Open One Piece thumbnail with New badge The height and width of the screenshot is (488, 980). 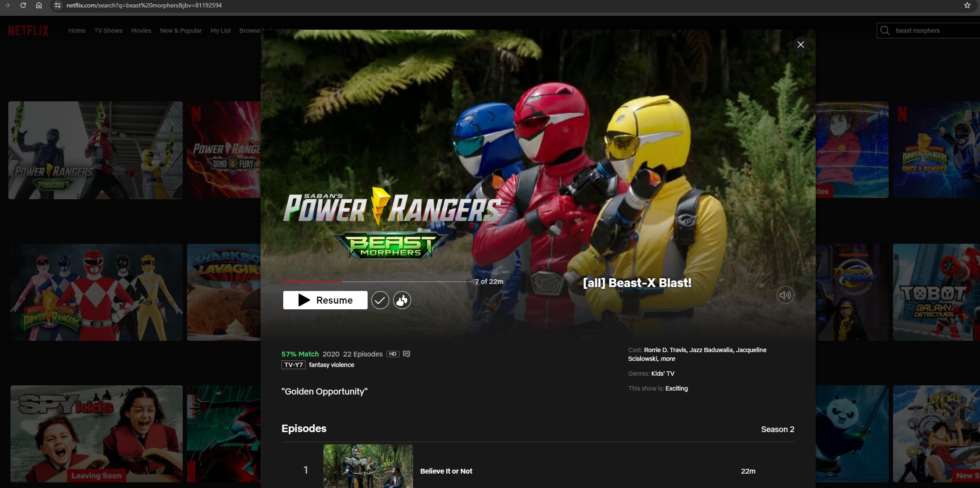click(936, 434)
